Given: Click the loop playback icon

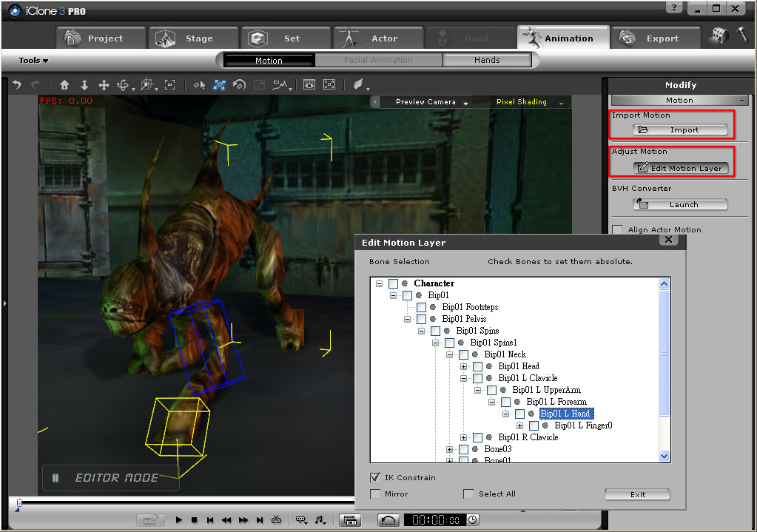Looking at the screenshot, I should [276, 519].
